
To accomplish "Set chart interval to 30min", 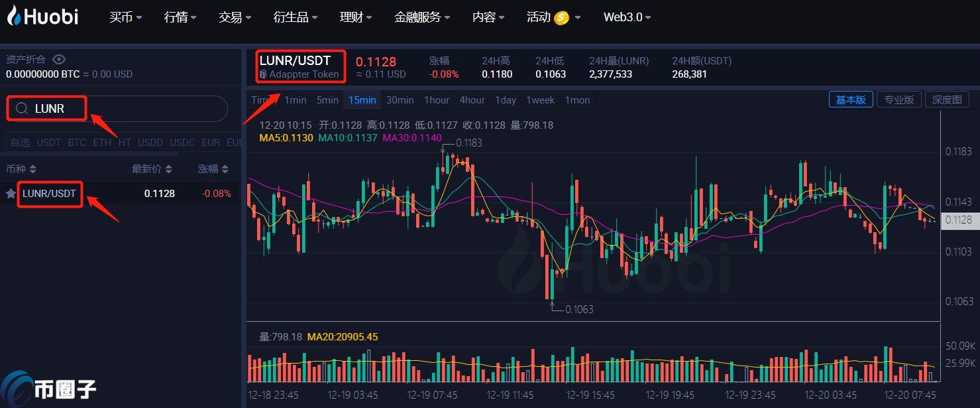I will click(400, 100).
